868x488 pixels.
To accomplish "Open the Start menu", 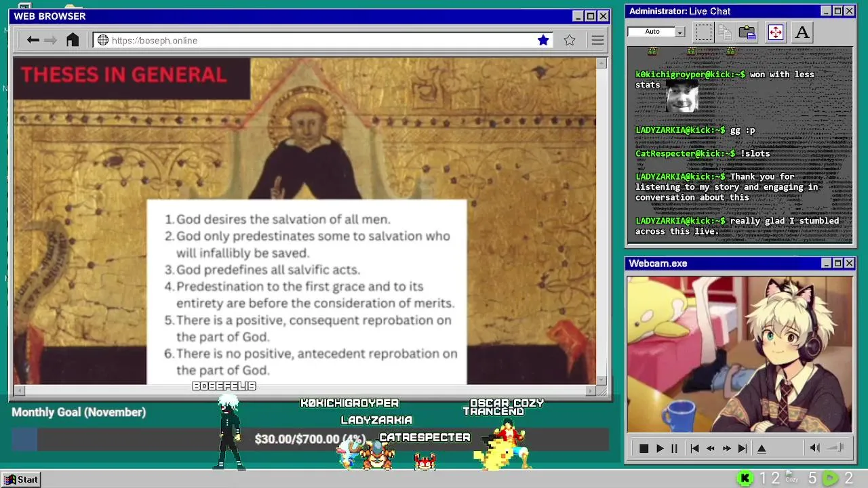I will point(20,479).
